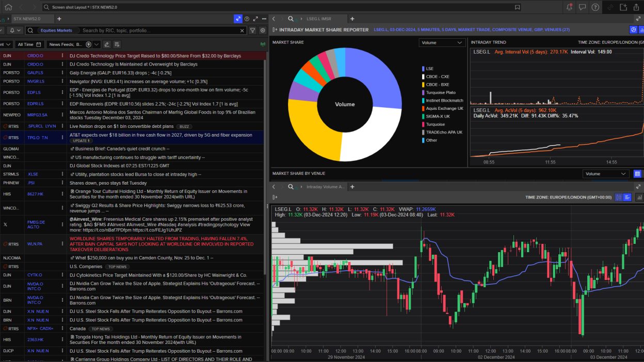
Task: Go back in the IMSR panel
Action: click(274, 19)
